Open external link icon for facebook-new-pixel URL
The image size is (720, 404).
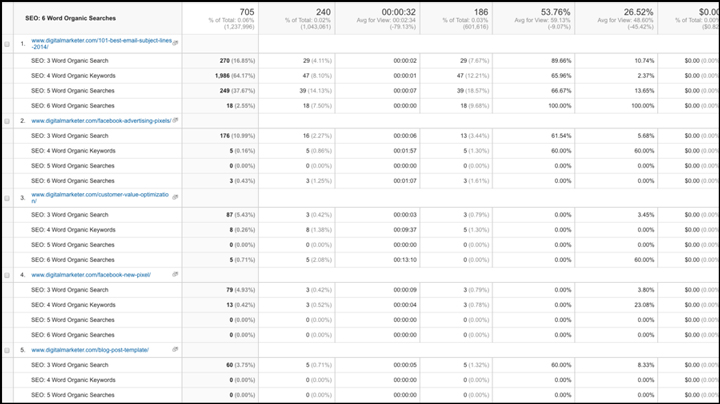176,274
